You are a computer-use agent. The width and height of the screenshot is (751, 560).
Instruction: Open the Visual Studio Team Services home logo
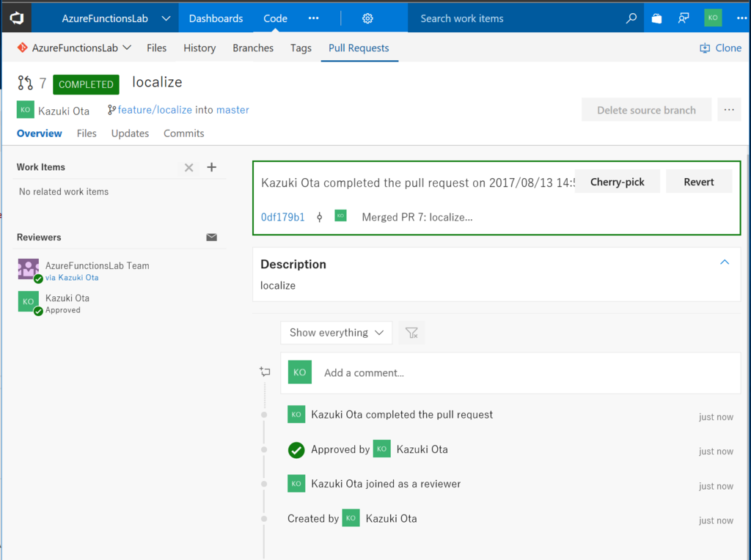(x=17, y=18)
